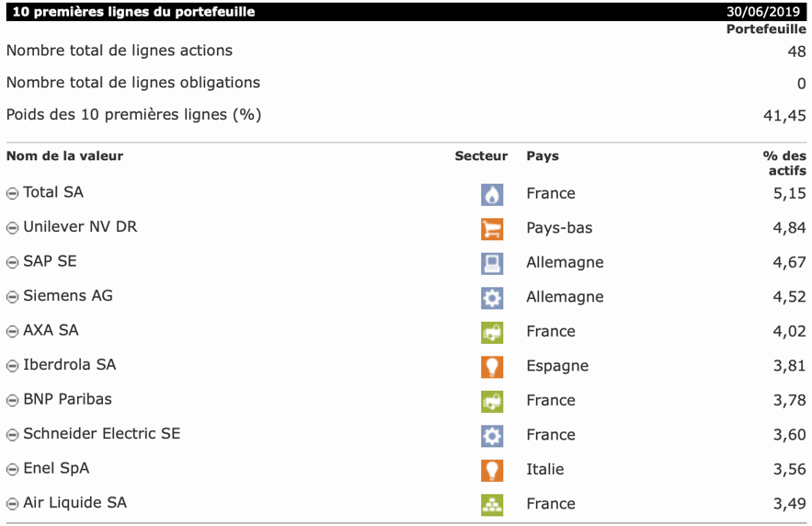Viewport: 812px width, 526px height.
Task: Click the utilities lightbulb icon for Iberdrola SA
Action: point(492,367)
